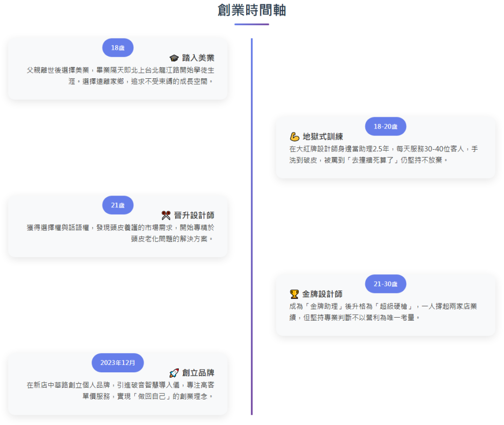Select the 2023年12月 timeline badge
The width and height of the screenshot is (504, 425).
coord(118,363)
